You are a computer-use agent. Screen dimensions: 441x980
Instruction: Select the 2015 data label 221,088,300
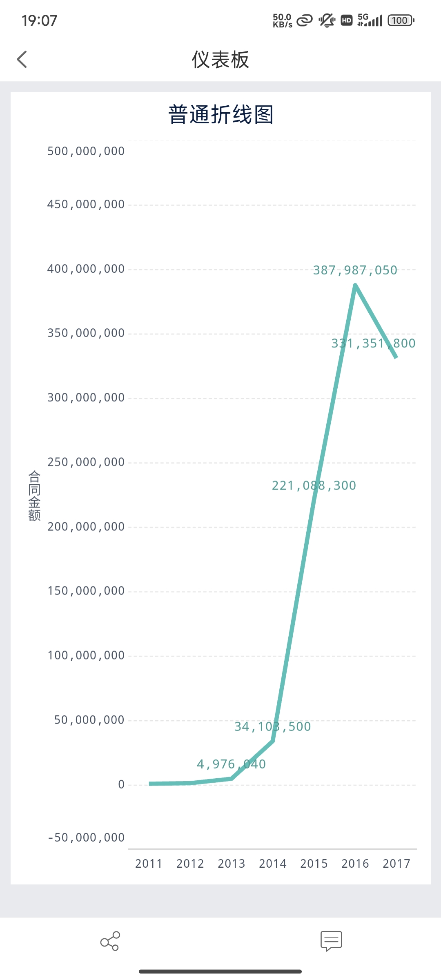(x=314, y=486)
